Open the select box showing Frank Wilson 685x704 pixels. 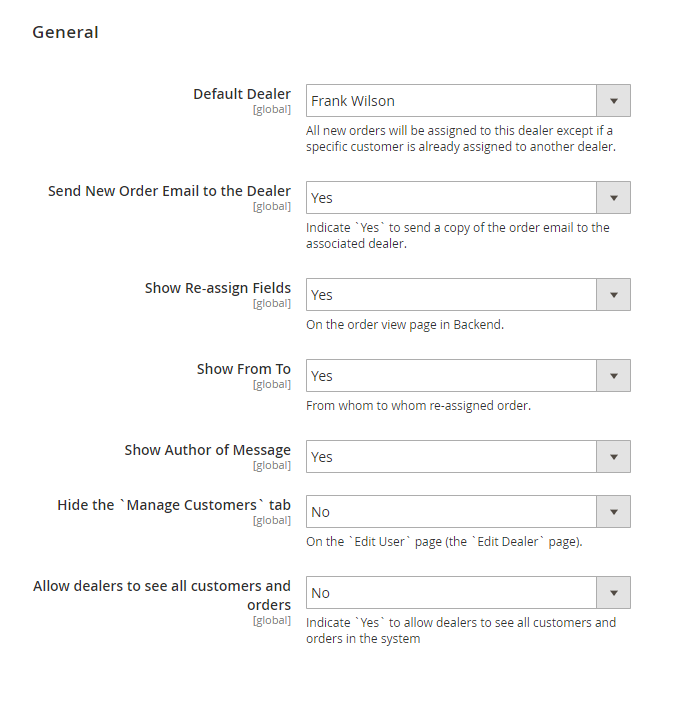tap(451, 101)
